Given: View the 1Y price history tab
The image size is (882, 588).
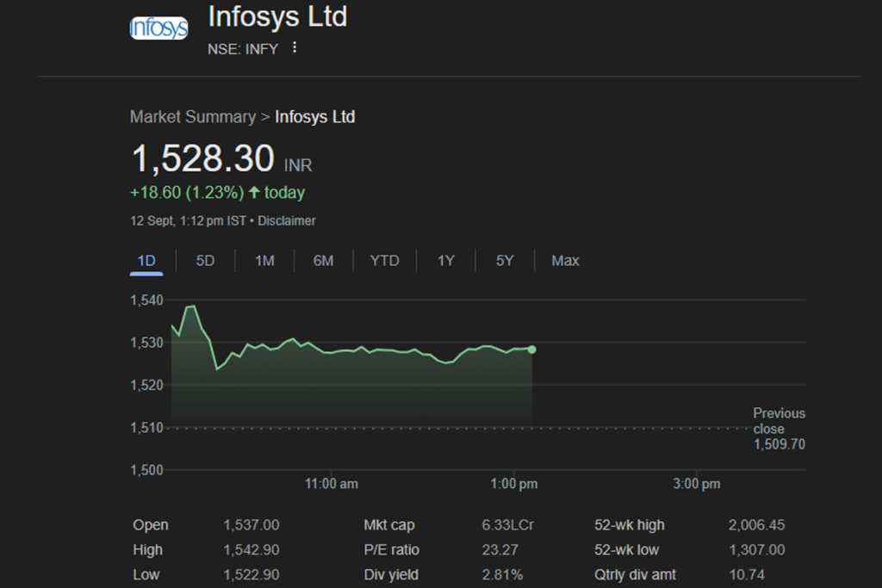Looking at the screenshot, I should 445,260.
